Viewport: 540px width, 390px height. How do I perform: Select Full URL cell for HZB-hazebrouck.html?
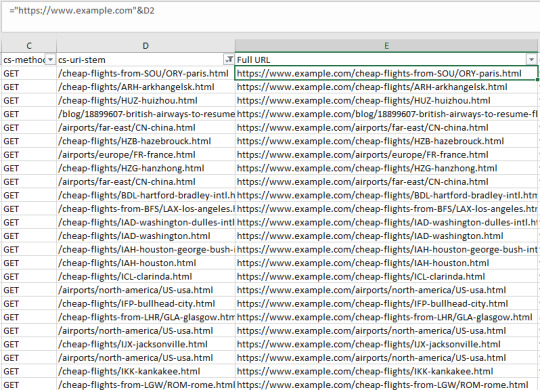tap(386, 141)
